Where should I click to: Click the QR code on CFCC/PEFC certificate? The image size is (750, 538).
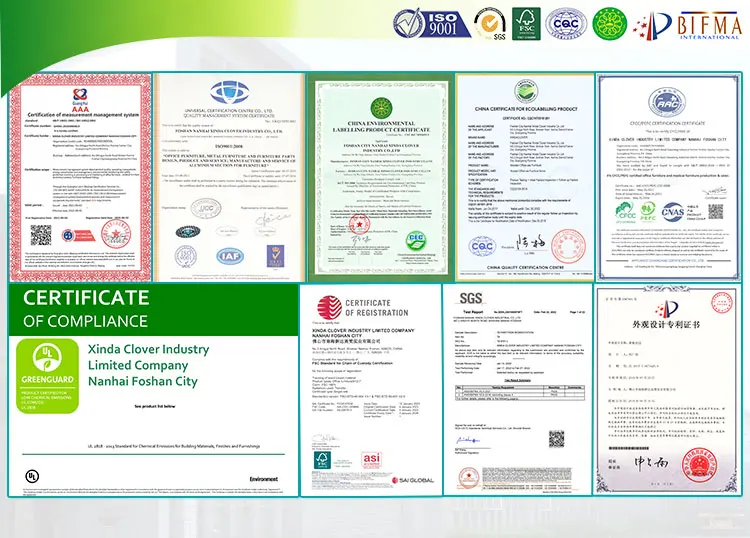click(x=715, y=211)
